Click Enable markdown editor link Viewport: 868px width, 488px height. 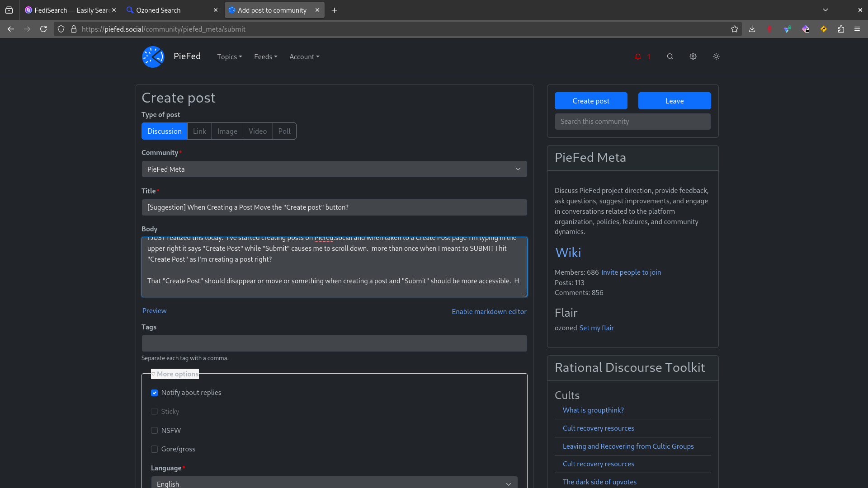[489, 312]
